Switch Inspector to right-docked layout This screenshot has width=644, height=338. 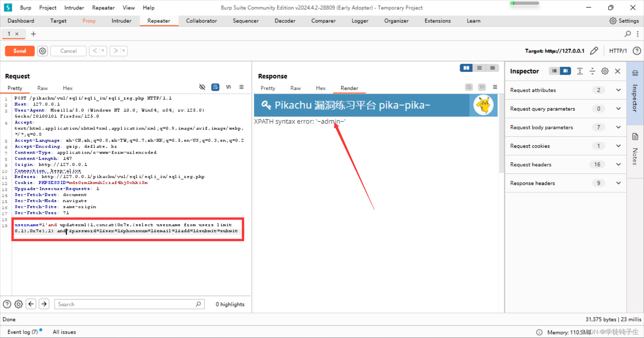566,71
